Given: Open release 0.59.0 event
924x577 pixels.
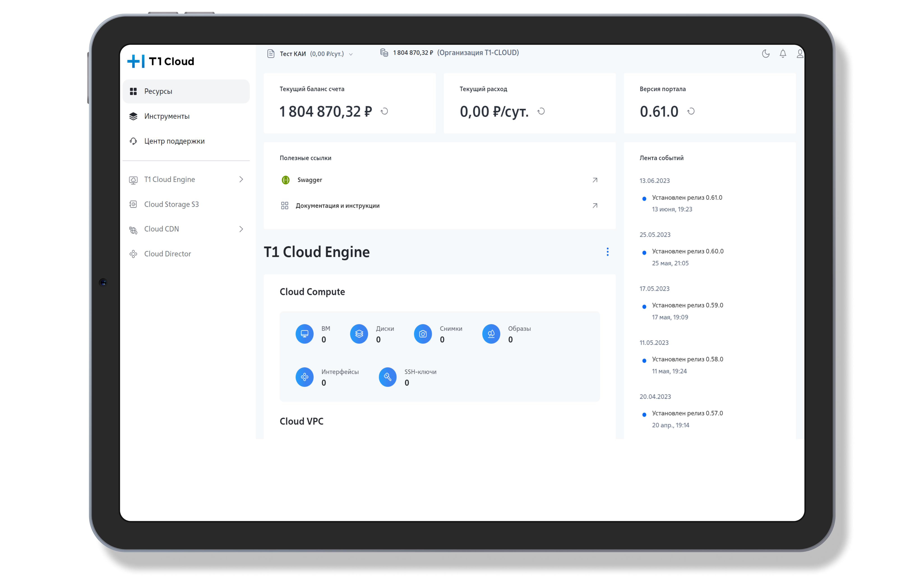Looking at the screenshot, I should pyautogui.click(x=688, y=305).
